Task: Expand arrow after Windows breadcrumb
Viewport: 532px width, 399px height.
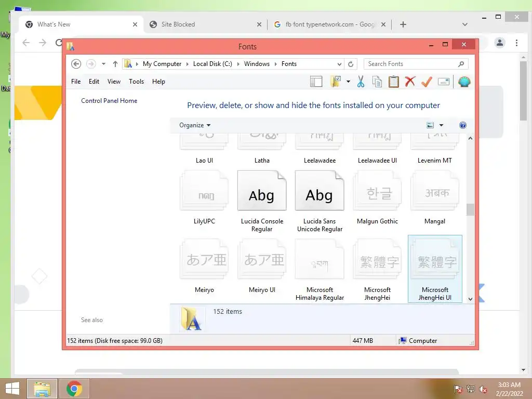Action: point(275,64)
